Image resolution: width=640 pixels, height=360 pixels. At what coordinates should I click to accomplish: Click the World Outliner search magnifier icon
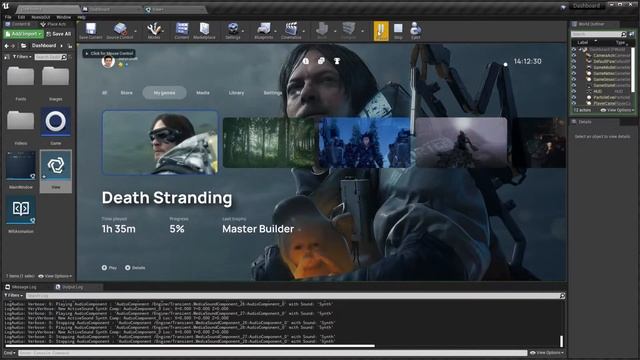coord(623,34)
